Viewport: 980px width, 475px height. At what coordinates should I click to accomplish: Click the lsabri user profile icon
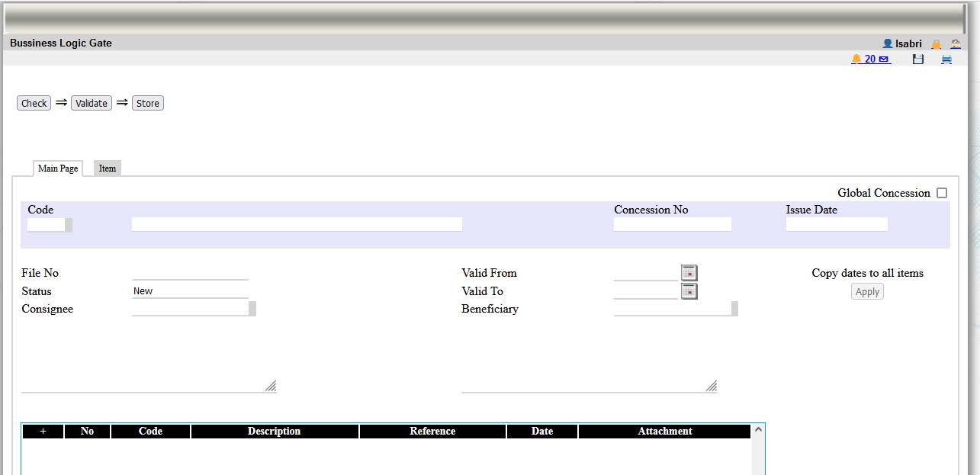[887, 44]
